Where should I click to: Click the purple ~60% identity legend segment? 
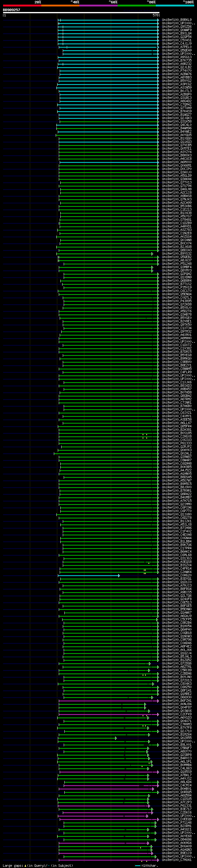pos(99,6)
